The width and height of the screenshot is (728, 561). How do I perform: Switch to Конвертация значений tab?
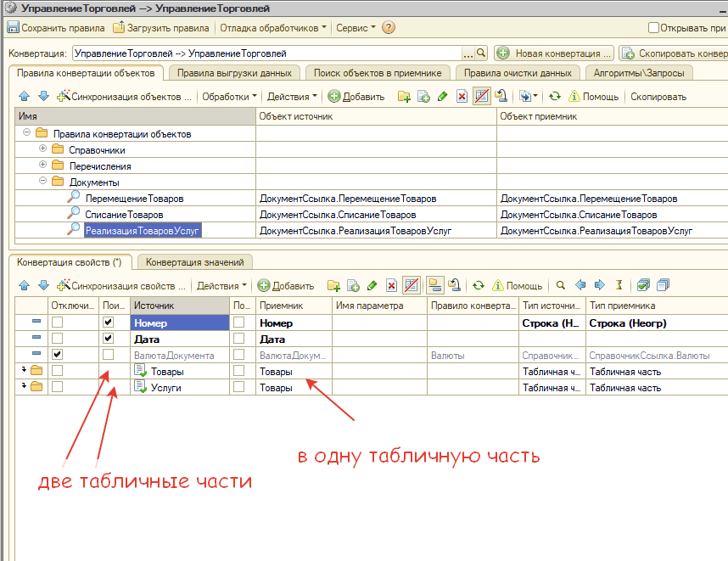pos(194,262)
